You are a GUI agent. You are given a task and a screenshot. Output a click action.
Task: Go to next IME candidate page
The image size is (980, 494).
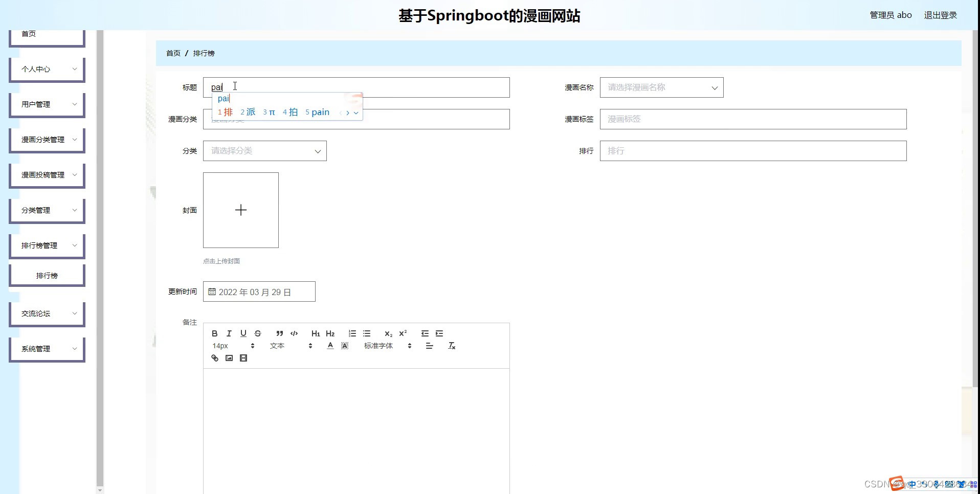348,113
